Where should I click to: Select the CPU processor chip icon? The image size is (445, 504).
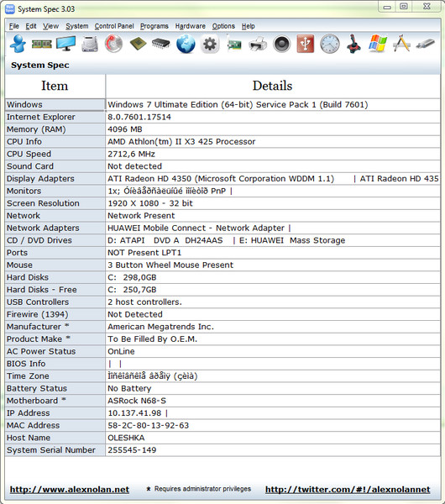point(138,44)
